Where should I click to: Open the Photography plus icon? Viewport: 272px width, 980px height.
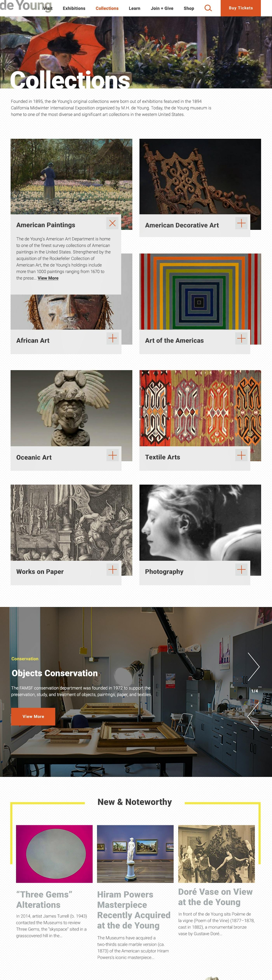pos(241,569)
